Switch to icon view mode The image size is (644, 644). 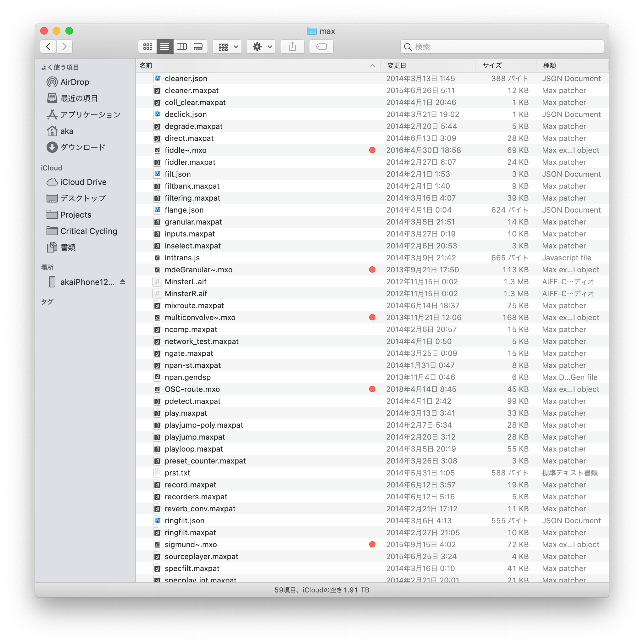(x=148, y=47)
